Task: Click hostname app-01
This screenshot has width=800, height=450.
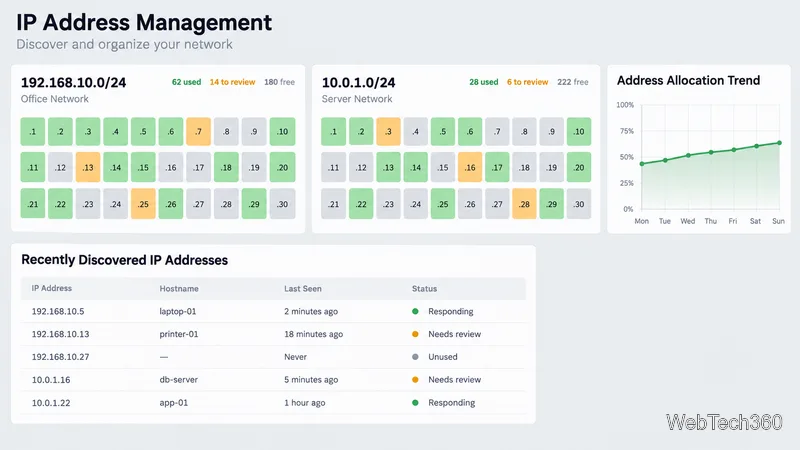Action: pos(173,403)
